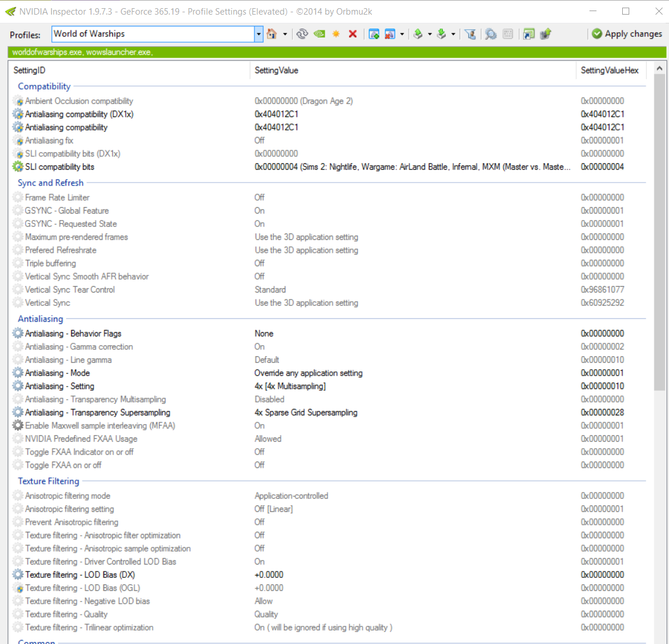
Task: Delete profile using the red X icon
Action: tap(353, 34)
